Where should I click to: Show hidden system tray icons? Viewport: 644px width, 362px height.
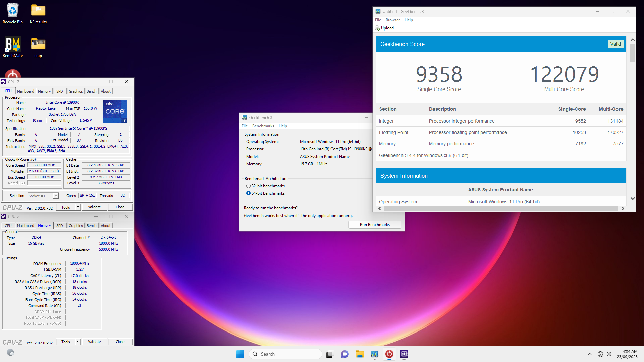[x=590, y=354]
